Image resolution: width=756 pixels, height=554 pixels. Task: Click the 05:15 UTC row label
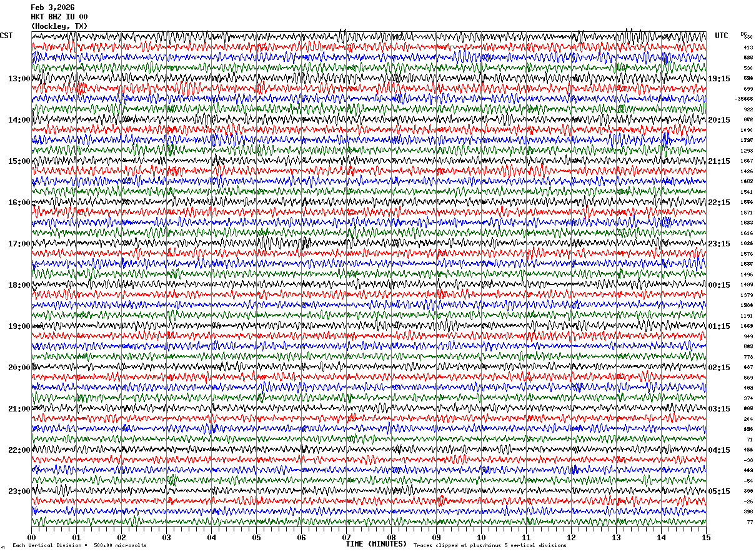point(719,491)
